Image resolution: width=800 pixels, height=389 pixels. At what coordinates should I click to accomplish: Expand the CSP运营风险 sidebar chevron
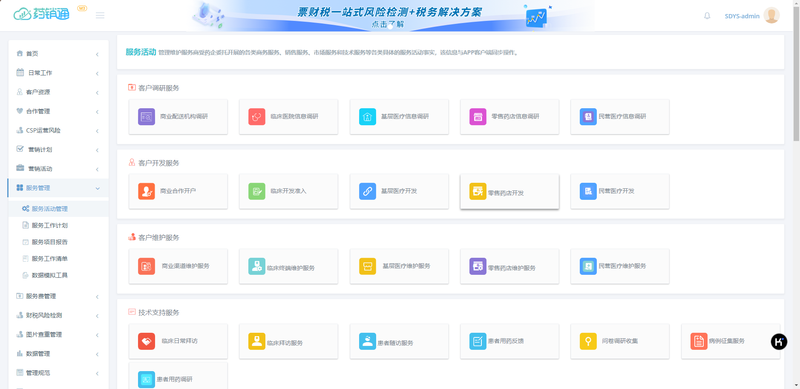(x=97, y=131)
